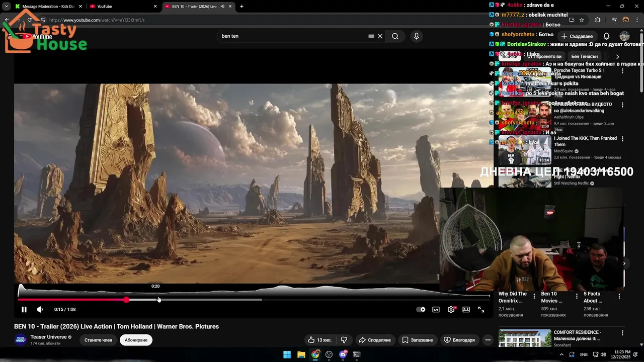Open the browser extensions puzzle icon
The image size is (644, 362).
tap(598, 20)
